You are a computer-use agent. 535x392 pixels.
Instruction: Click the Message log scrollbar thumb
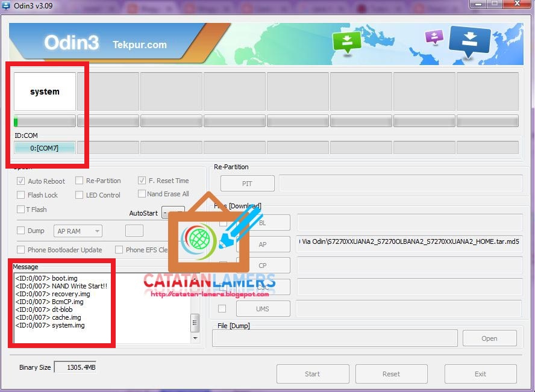[x=195, y=323]
